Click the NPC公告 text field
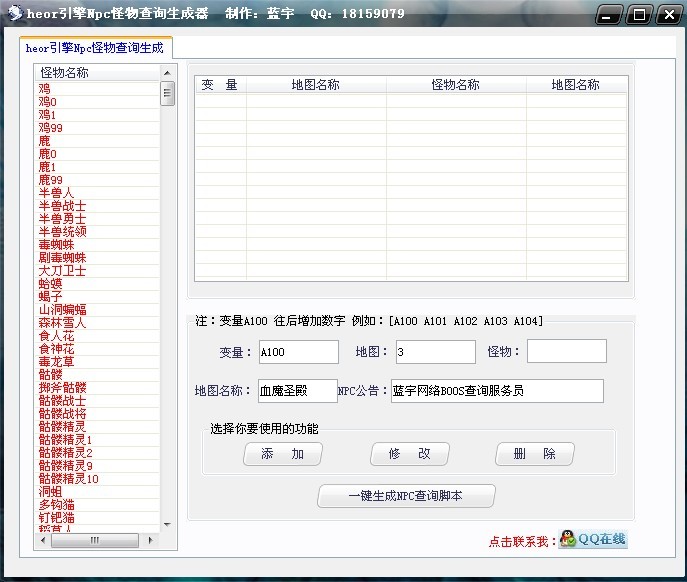The width and height of the screenshot is (687, 582). point(497,391)
